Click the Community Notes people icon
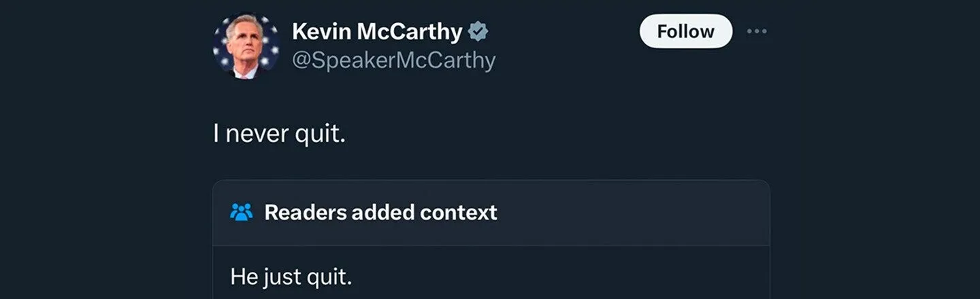980x299 pixels. point(242,212)
